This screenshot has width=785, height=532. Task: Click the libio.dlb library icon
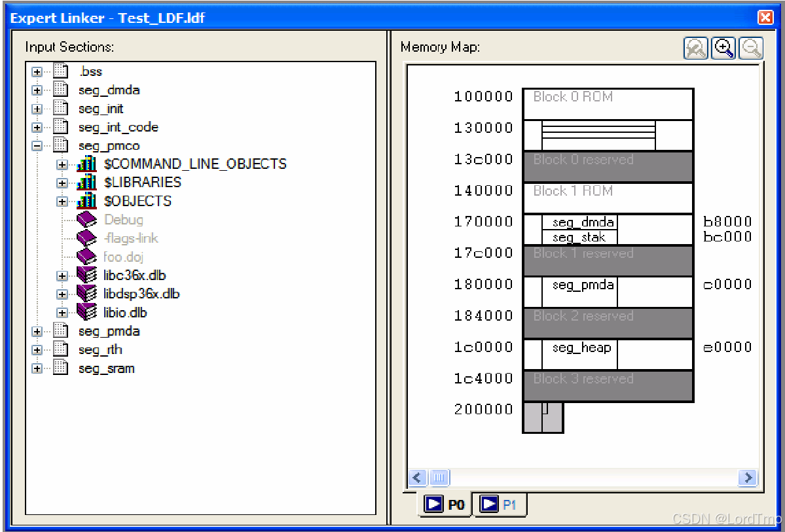pyautogui.click(x=86, y=312)
